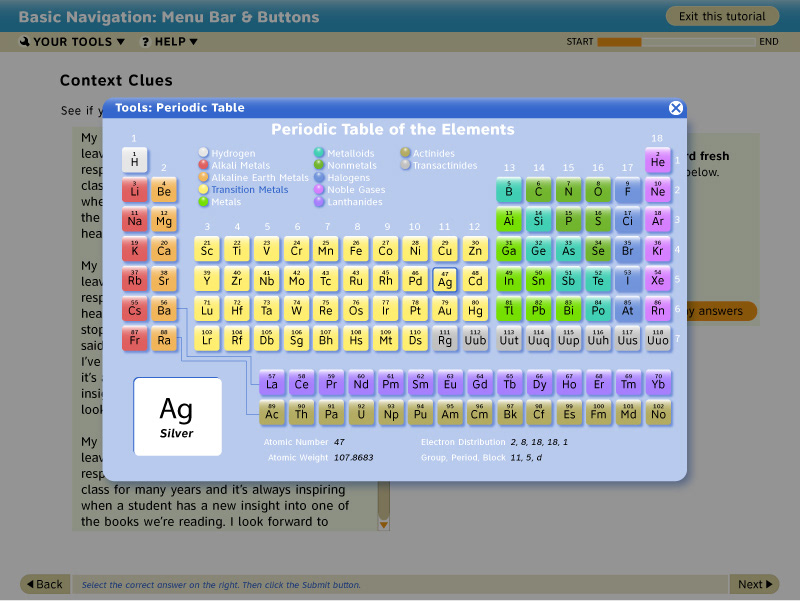The width and height of the screenshot is (800, 601).
Task: Toggle the Metals legend category
Action: click(x=220, y=202)
